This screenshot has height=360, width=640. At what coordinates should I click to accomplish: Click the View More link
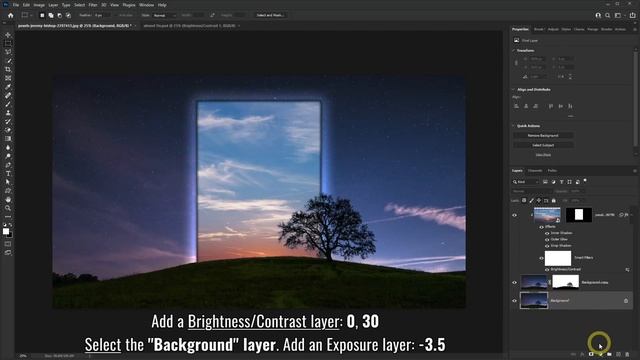point(543,155)
